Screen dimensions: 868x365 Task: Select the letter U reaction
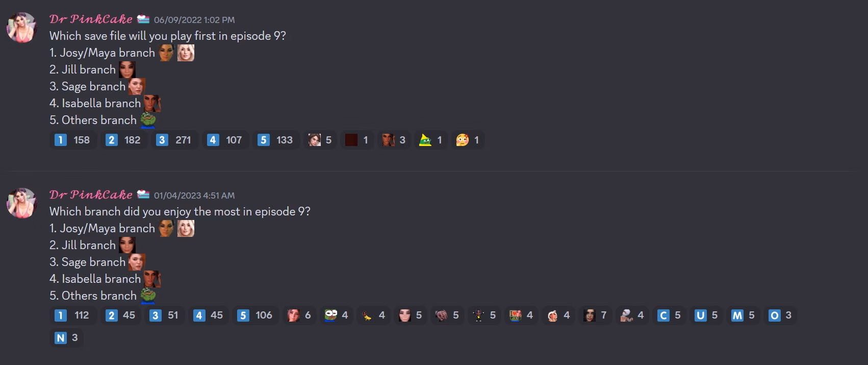pyautogui.click(x=706, y=315)
